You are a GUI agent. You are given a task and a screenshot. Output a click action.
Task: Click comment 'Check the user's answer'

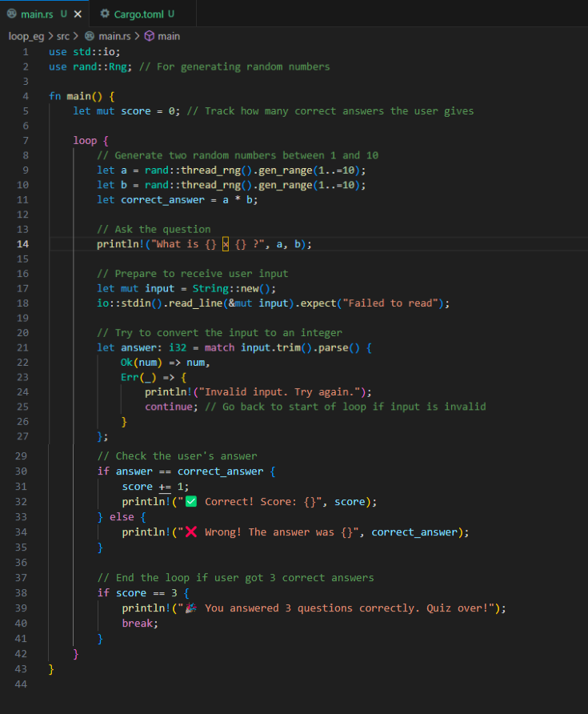pyautogui.click(x=177, y=456)
